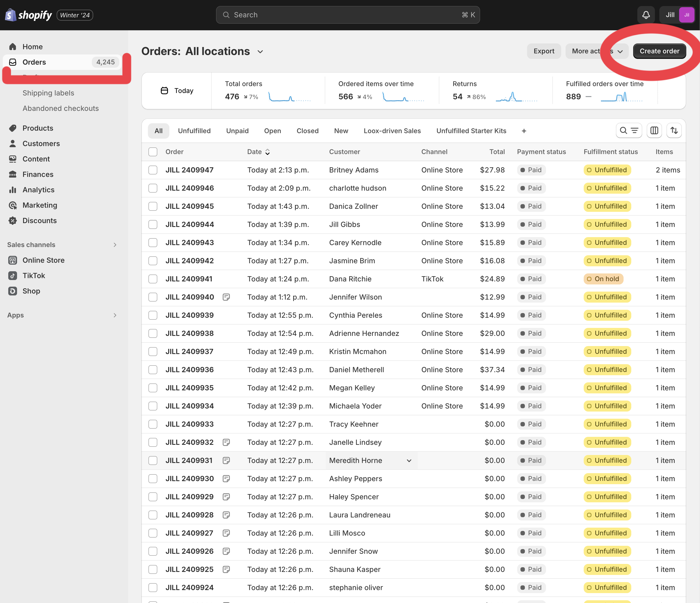The image size is (700, 603).
Task: Open the Loox-driven Sales tab
Action: [x=392, y=131]
